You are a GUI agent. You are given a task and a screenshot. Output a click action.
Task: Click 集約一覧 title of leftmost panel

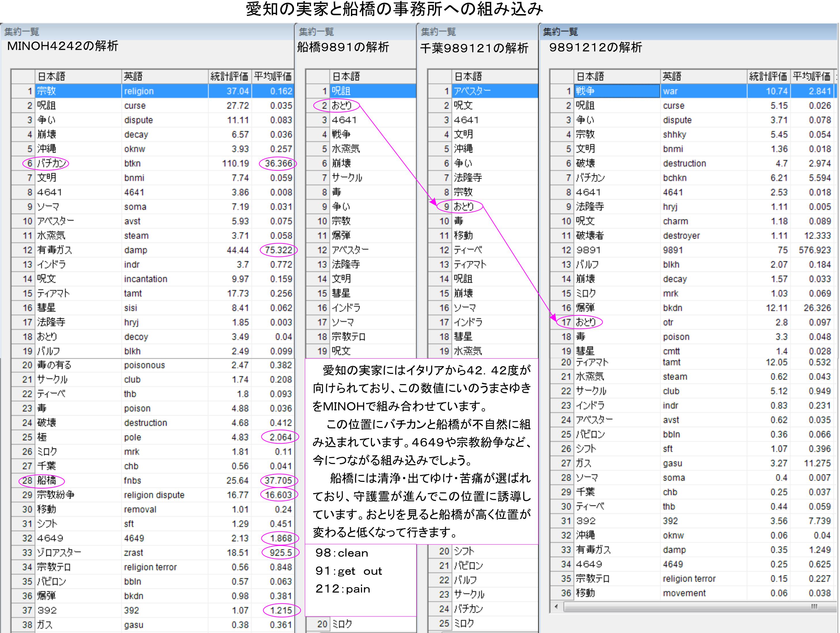tap(22, 31)
